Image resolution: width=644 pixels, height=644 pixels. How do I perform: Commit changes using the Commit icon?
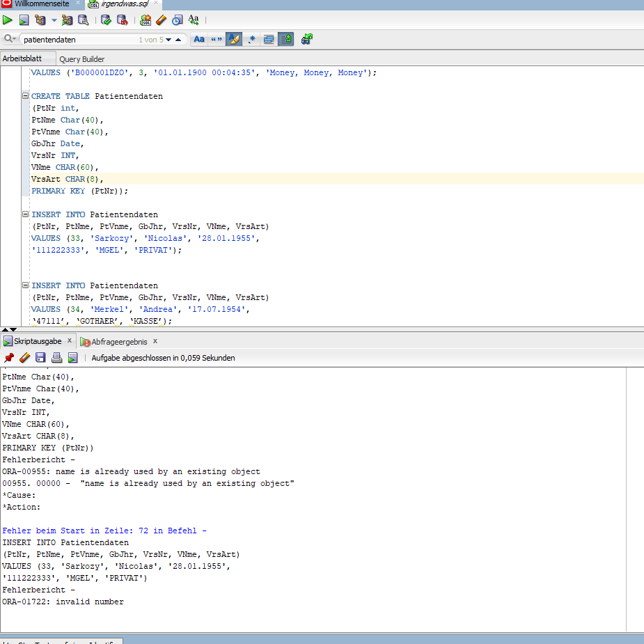coord(106,19)
